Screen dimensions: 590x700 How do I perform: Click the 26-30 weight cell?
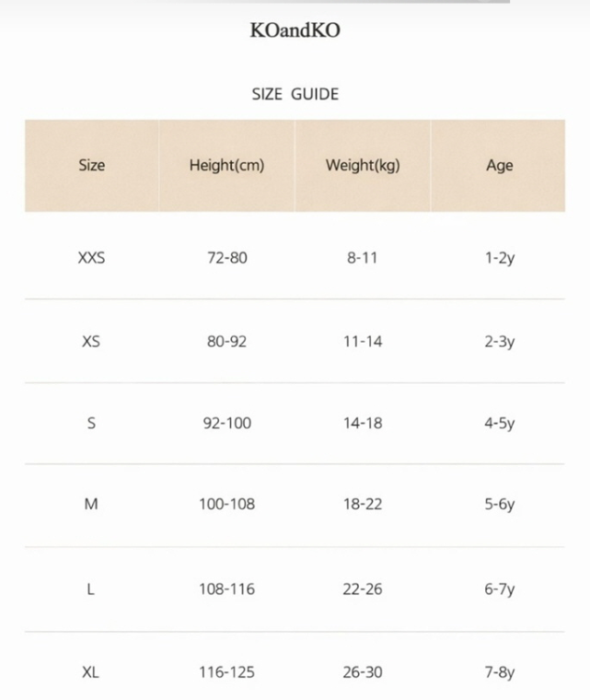click(363, 672)
